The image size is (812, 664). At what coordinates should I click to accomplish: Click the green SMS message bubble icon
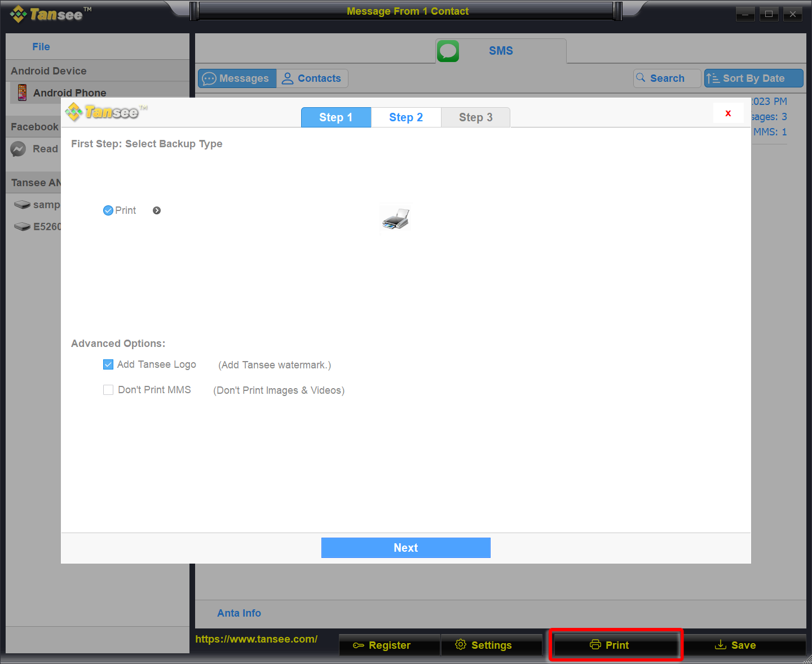tap(448, 51)
